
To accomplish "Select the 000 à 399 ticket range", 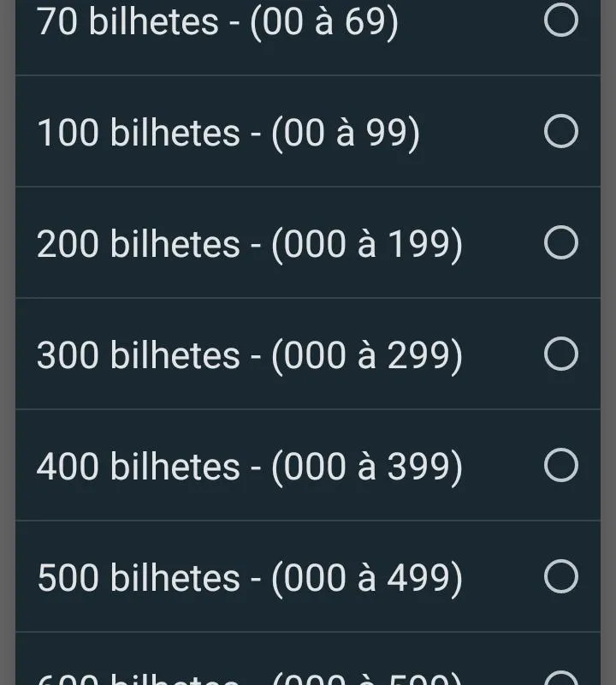I will [368, 468].
